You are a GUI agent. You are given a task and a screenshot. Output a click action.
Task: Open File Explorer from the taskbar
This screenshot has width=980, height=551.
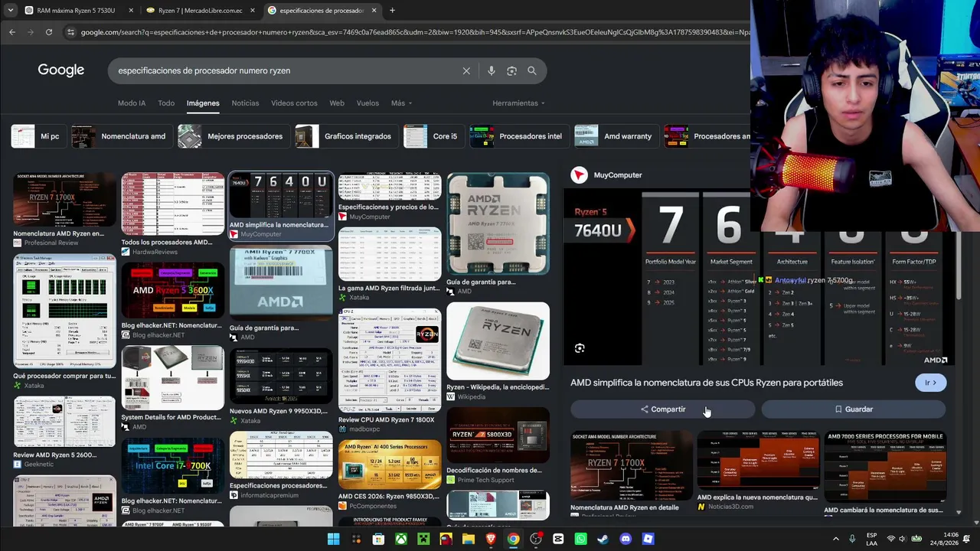tap(469, 540)
